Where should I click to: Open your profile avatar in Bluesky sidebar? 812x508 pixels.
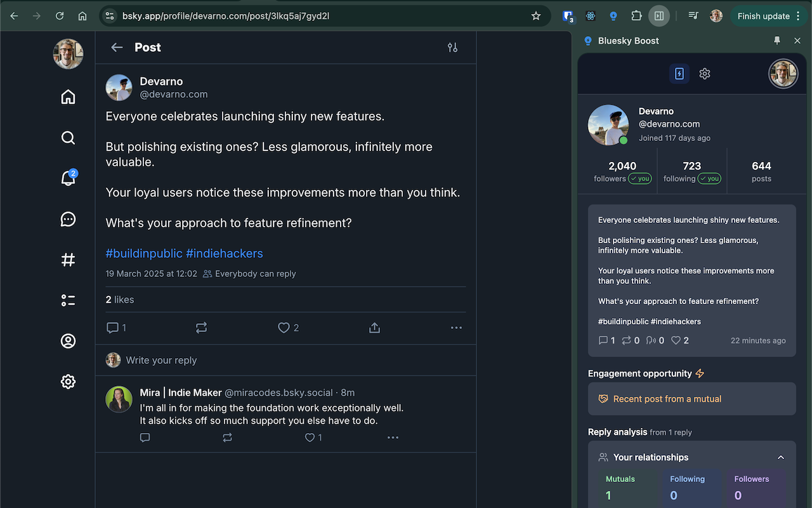pos(69,54)
